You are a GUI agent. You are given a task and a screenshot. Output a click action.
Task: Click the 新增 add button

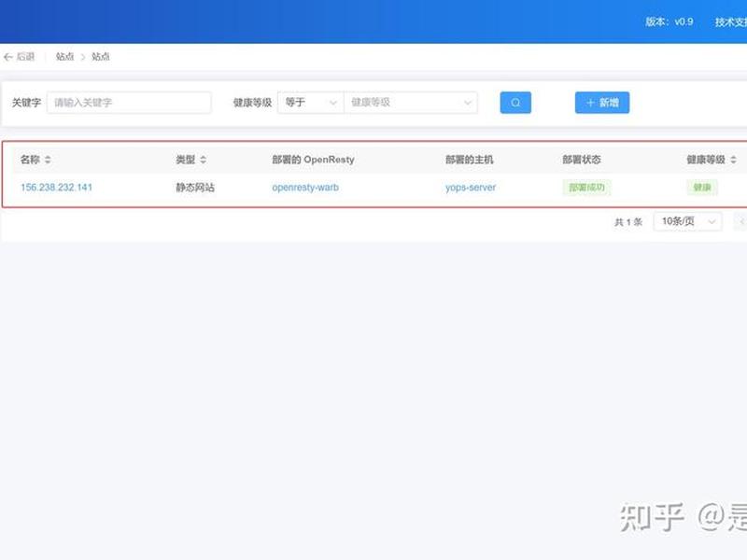point(602,103)
